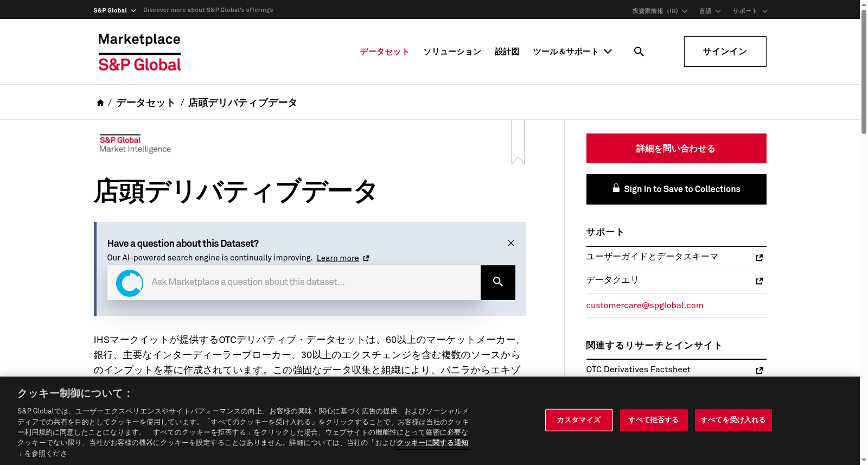Click the home breadcrumb icon
868x465 pixels.
100,103
